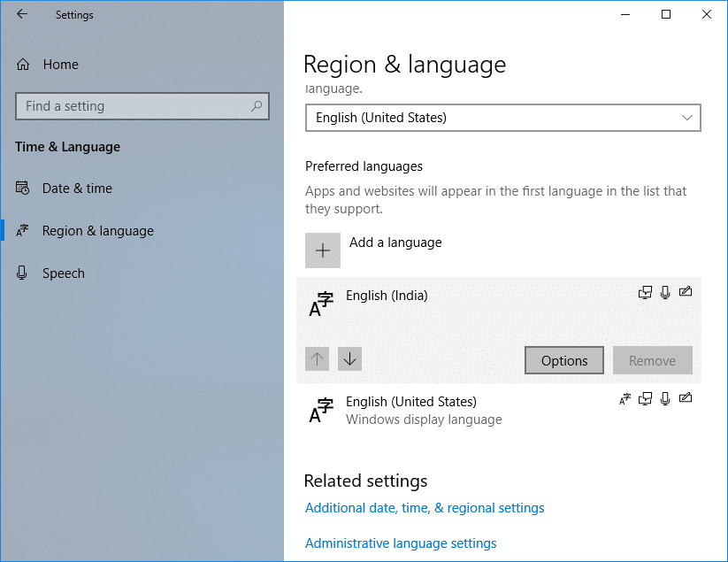This screenshot has height=562, width=728.
Task: Remove the English (India) language
Action: point(652,360)
